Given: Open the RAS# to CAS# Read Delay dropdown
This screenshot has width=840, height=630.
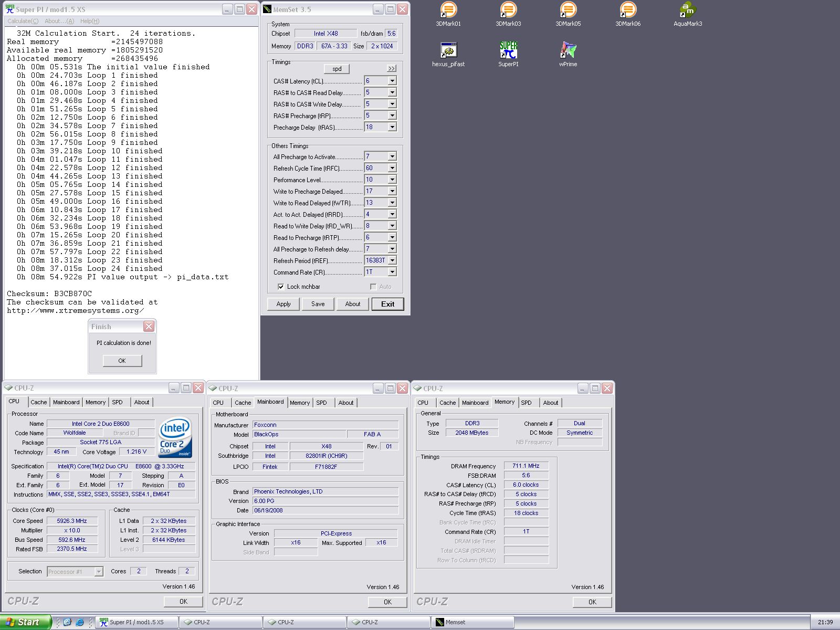Looking at the screenshot, I should click(392, 92).
